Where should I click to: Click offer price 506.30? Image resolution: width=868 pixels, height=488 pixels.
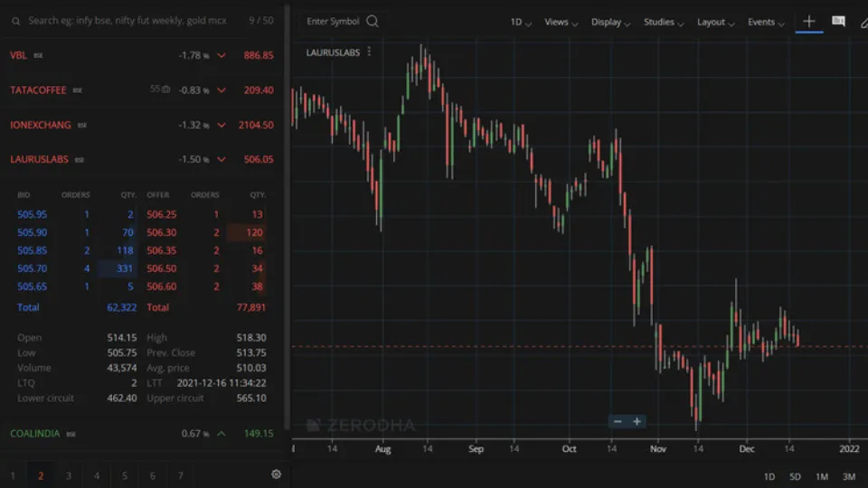(x=162, y=233)
